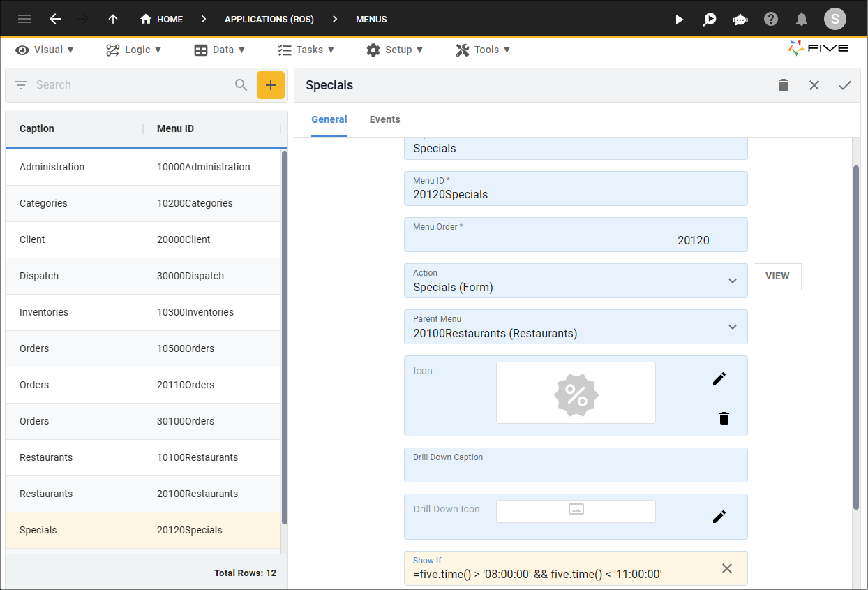Click the Run application play icon
This screenshot has width=868, height=590.
coord(680,20)
